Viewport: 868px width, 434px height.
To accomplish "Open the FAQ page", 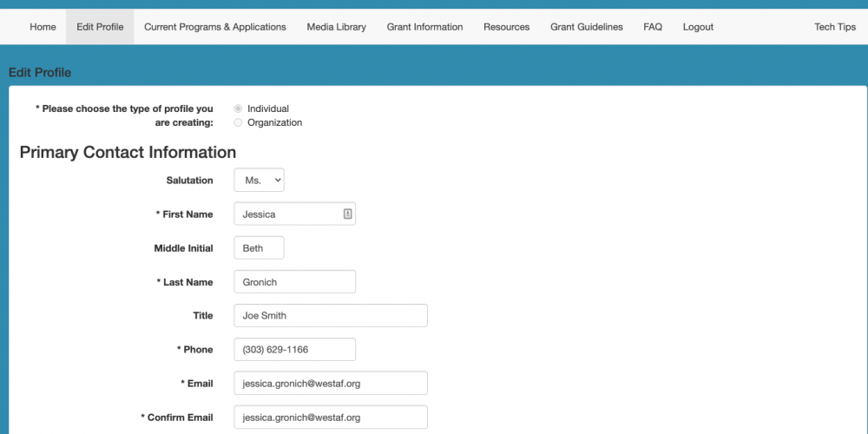I will [x=653, y=27].
